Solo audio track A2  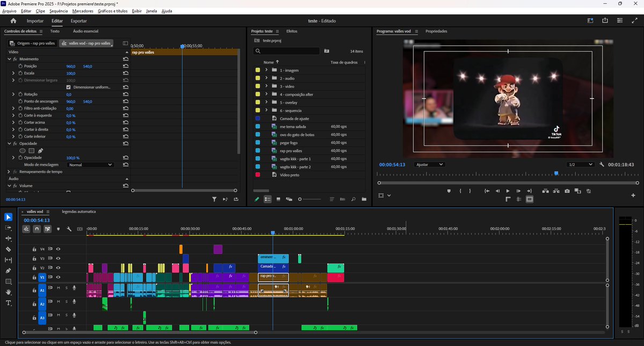(x=66, y=302)
